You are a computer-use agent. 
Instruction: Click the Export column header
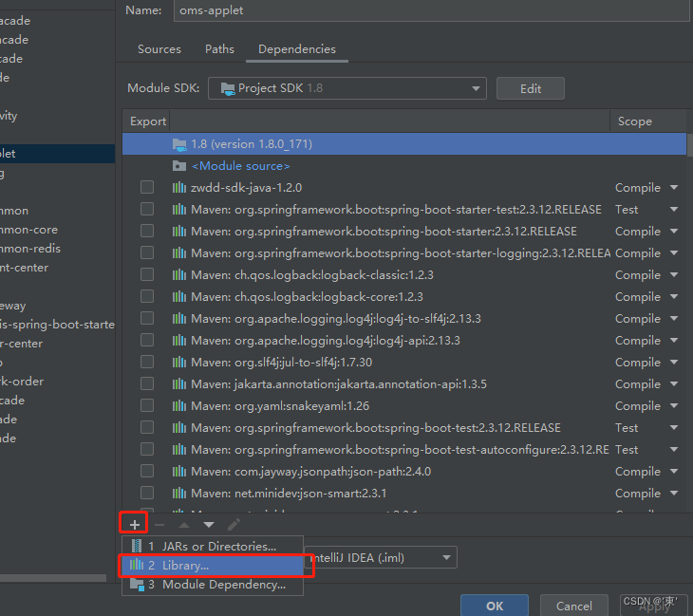pos(147,121)
